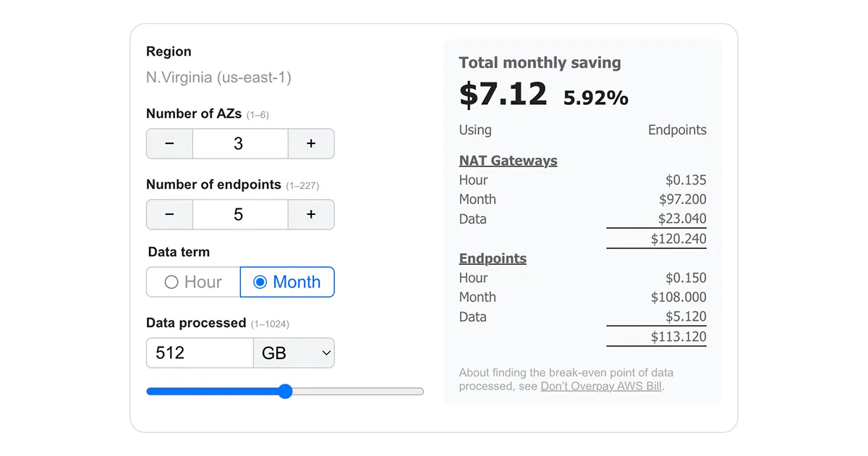
Task: Click the $120.240 NAT Gateways total
Action: [x=678, y=239]
